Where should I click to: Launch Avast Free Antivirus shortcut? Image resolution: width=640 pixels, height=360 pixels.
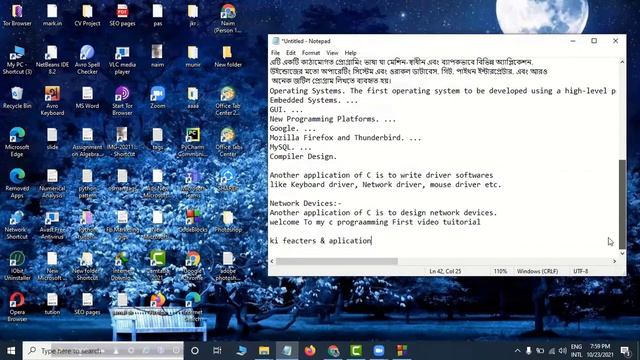(52, 225)
